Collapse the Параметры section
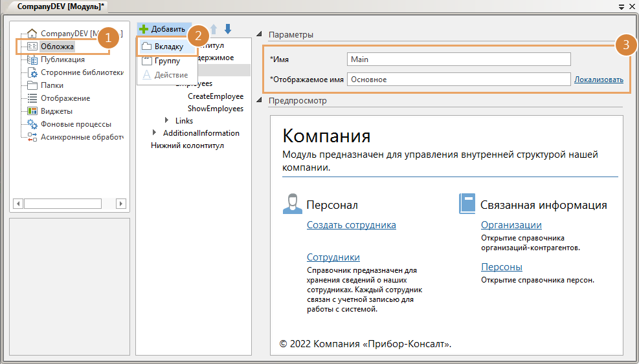 [x=260, y=35]
